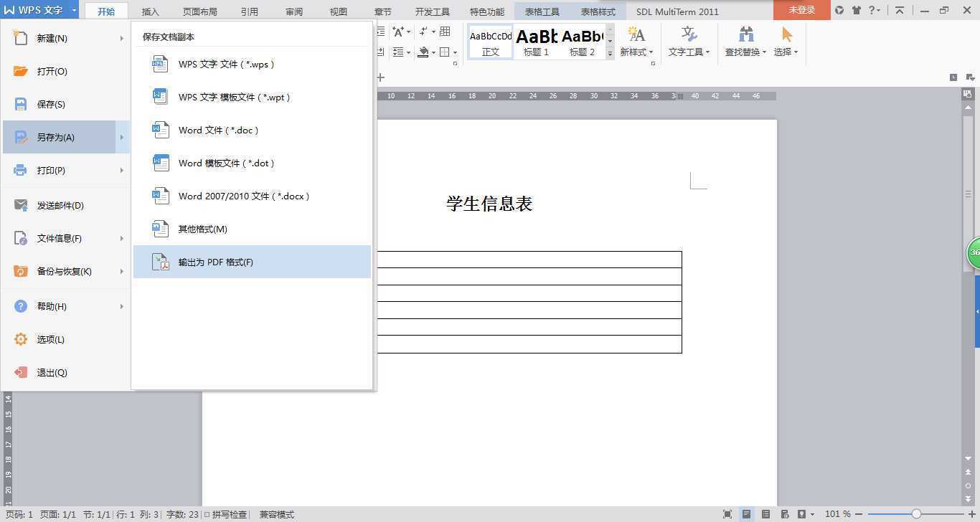The width and height of the screenshot is (980, 522).
Task: Choose Open (打开) in the file menu
Action: click(x=66, y=71)
